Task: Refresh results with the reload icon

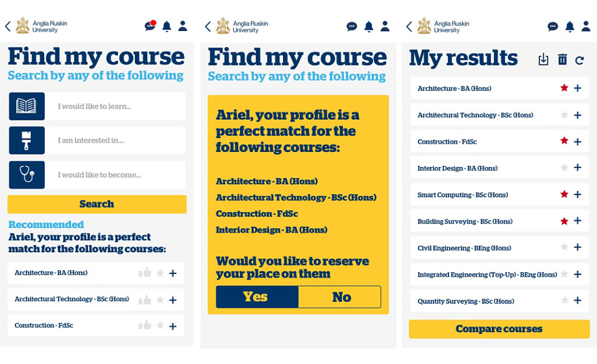Action: coord(580,60)
